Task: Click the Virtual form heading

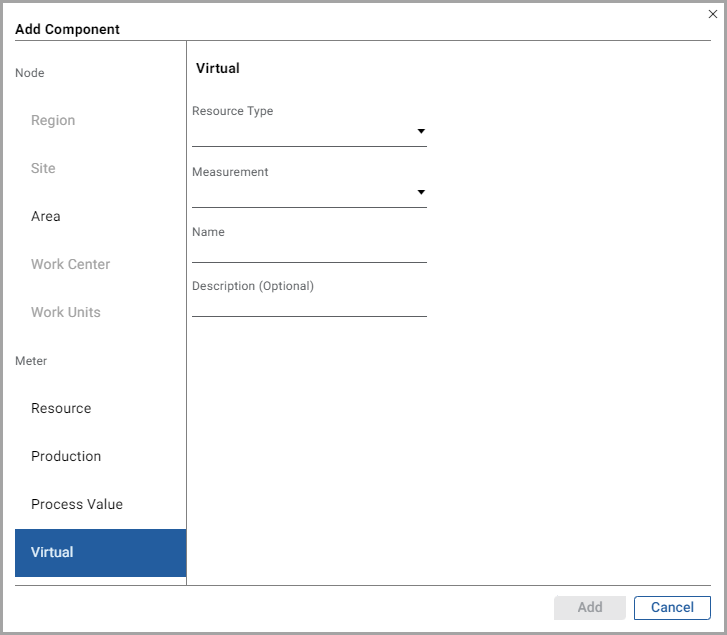Action: pos(218,69)
